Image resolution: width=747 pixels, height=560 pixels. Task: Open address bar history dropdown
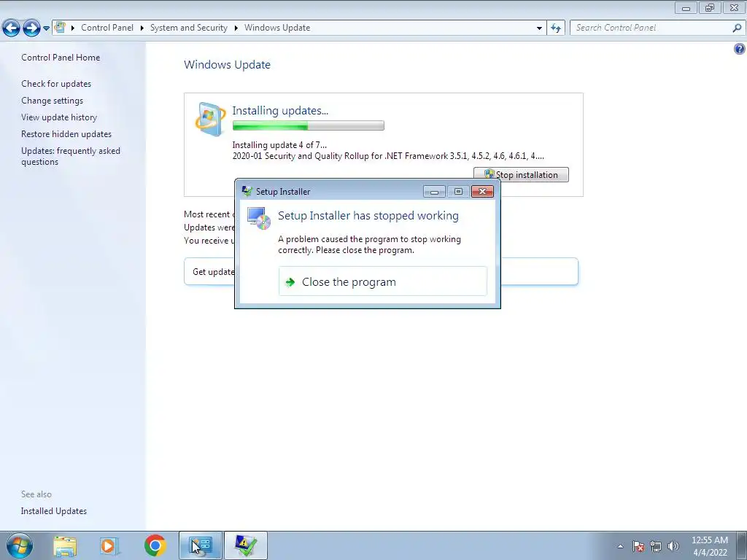[x=539, y=28]
